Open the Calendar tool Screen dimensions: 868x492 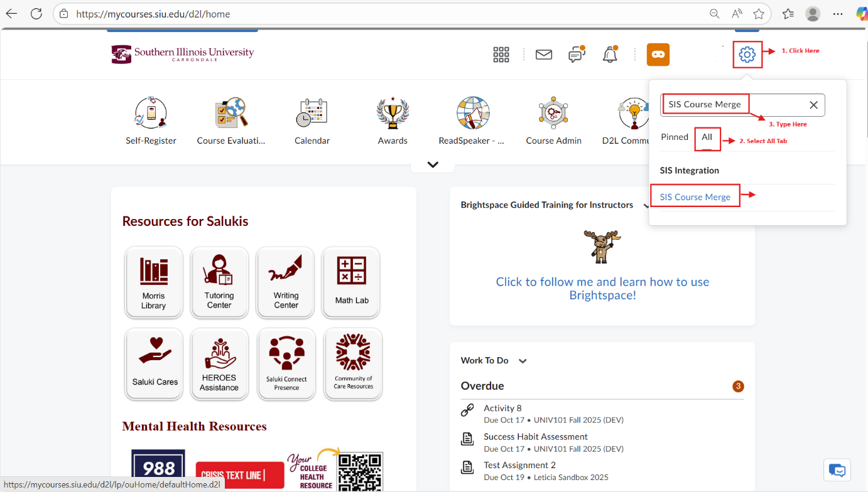pyautogui.click(x=312, y=120)
